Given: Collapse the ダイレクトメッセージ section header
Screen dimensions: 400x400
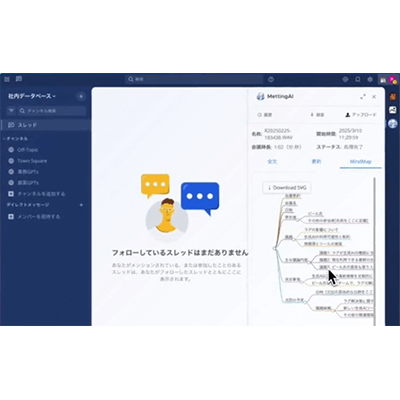Looking at the screenshot, I should pos(28,205).
